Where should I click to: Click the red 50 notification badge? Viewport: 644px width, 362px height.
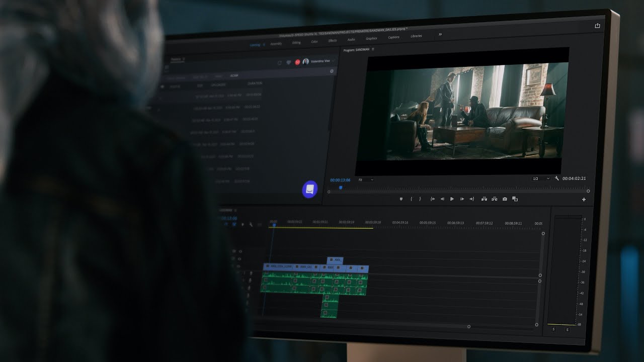click(297, 62)
